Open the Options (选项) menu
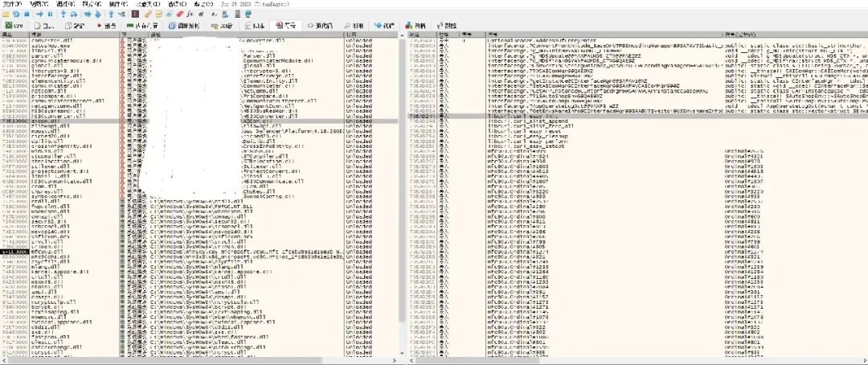This screenshot has height=365, width=868. pyautogui.click(x=177, y=3)
